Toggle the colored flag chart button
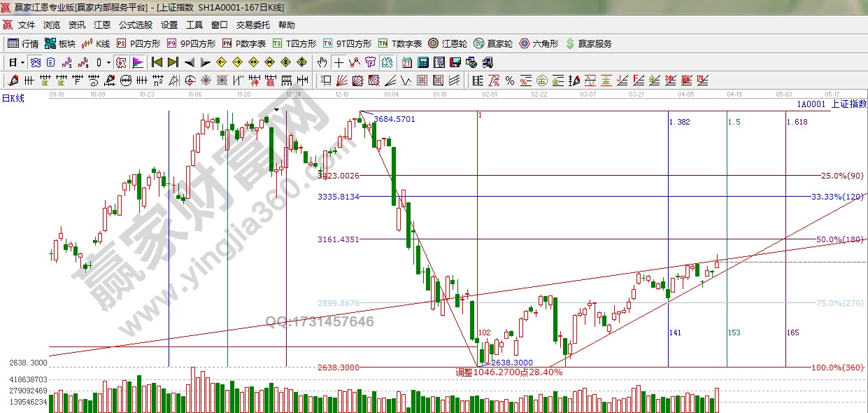 tap(137, 62)
